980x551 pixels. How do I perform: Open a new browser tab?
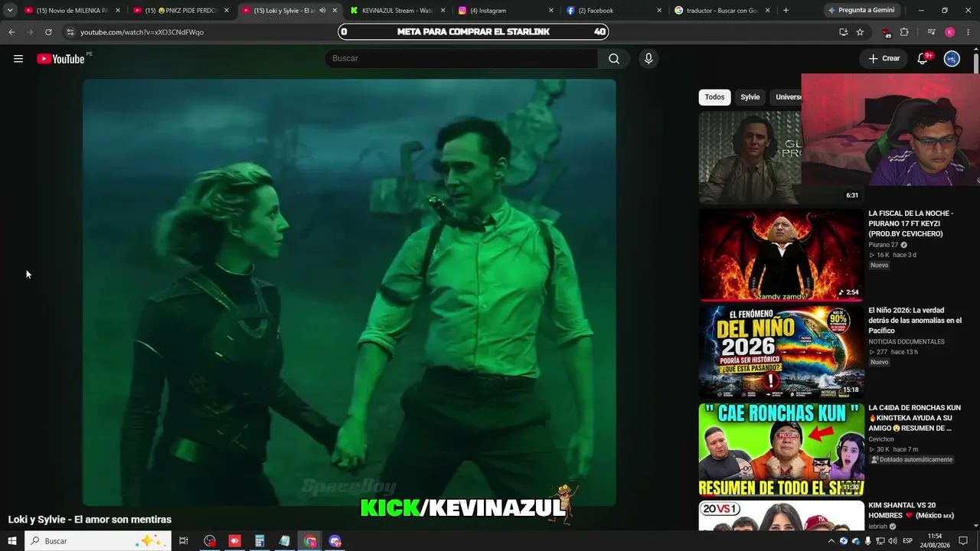click(786, 11)
